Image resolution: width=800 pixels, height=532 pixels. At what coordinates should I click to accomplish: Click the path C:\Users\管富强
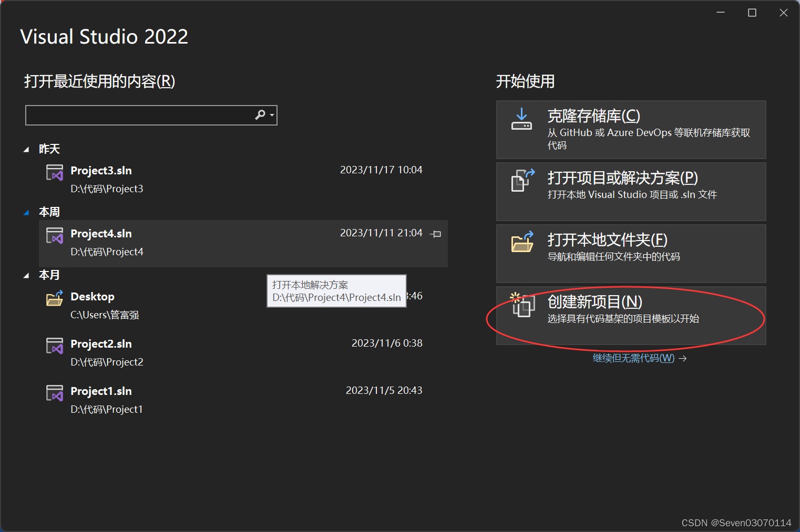coord(105,315)
